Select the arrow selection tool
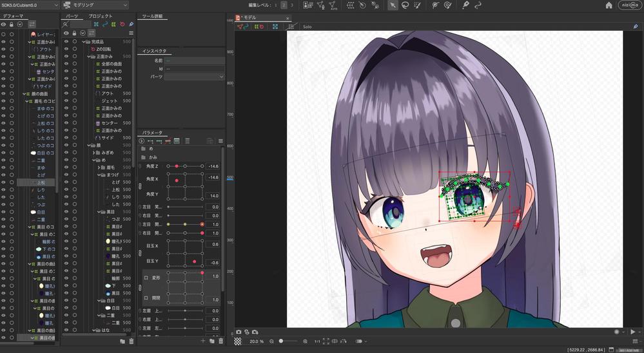Screen dimensions: 644x353 393,5
